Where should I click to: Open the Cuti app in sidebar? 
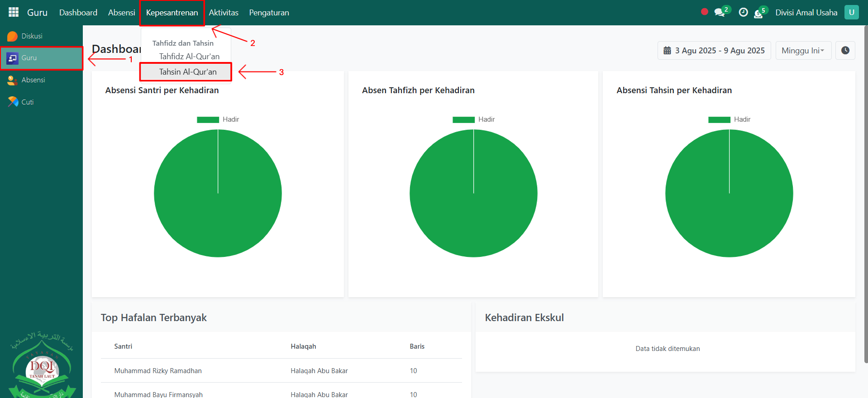coord(27,102)
